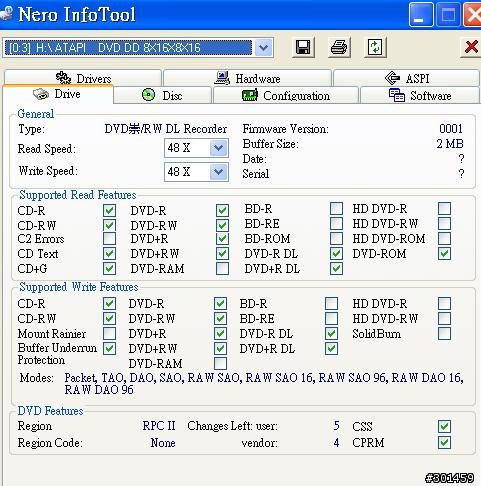
Task: Click user changes left value 5
Action: coord(336,426)
